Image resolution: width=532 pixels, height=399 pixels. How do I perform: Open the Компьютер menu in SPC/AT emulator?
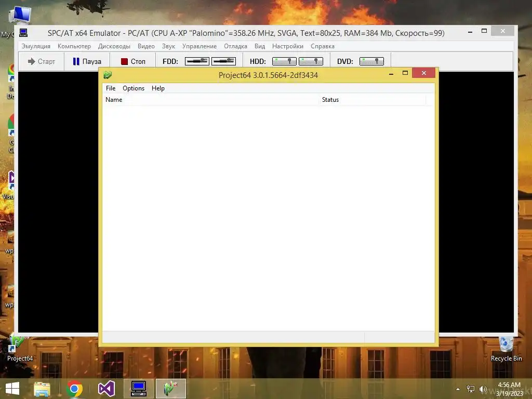[x=74, y=46]
